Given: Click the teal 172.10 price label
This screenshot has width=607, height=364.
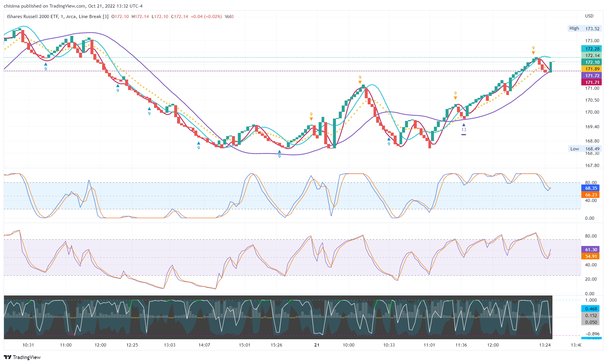Looking at the screenshot, I should 592,62.
